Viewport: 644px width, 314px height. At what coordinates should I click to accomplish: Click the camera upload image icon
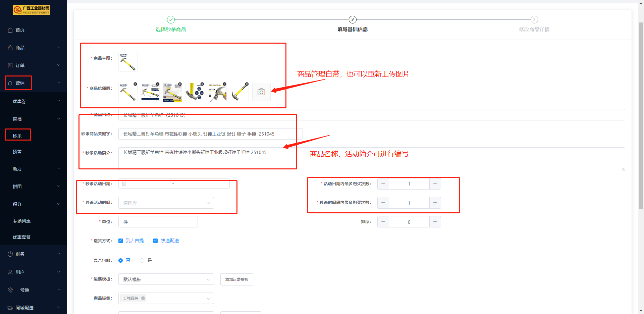point(261,92)
